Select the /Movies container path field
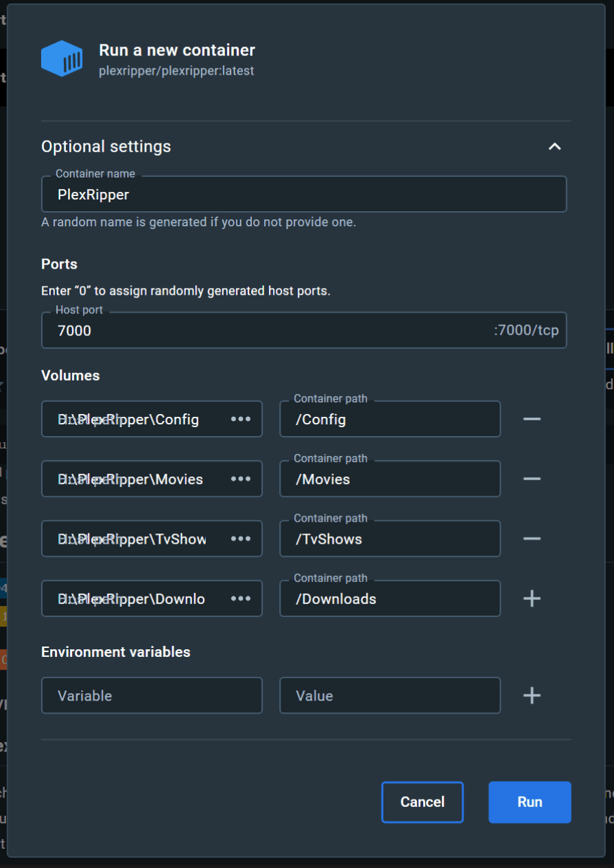Viewport: 614px width, 868px height. pos(390,479)
